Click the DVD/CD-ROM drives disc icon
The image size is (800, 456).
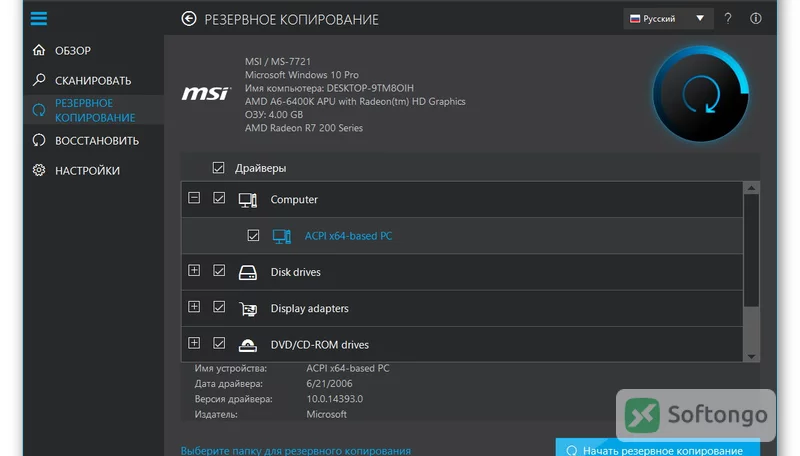[x=248, y=345]
